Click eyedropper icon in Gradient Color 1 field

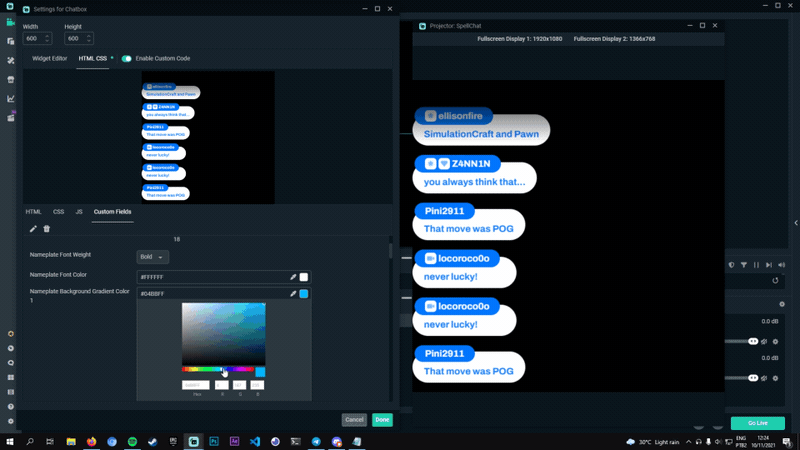(x=293, y=294)
